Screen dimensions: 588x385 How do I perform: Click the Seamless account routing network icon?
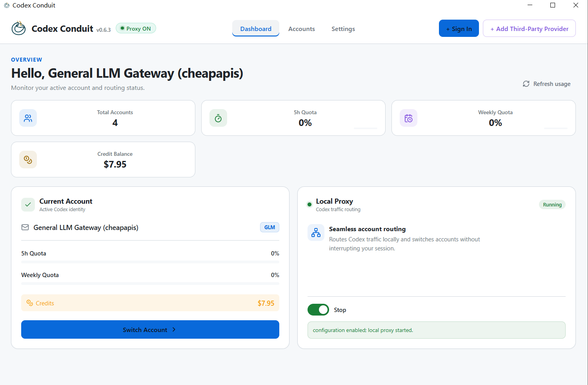tap(316, 233)
